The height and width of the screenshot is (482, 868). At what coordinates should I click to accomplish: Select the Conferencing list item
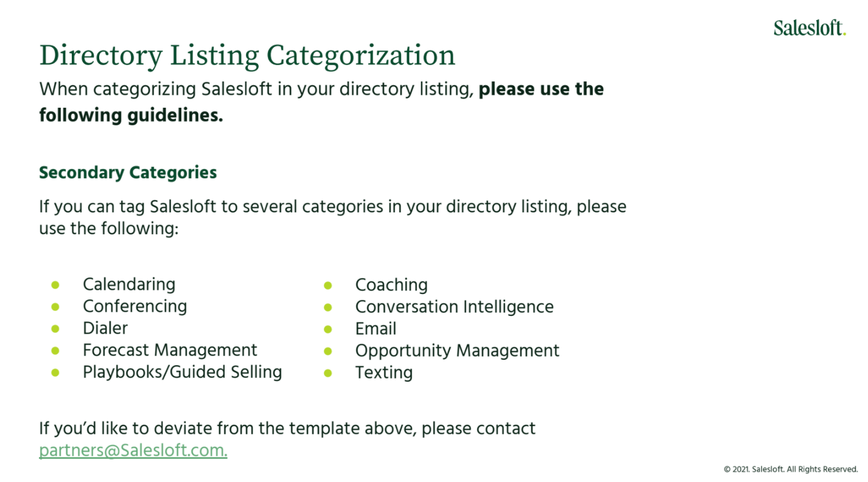(x=135, y=306)
